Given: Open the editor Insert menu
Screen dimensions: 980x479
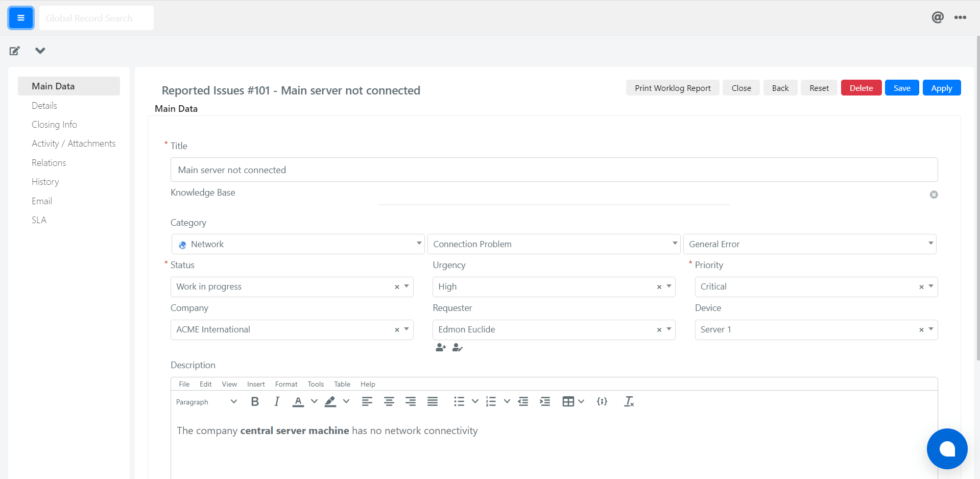Looking at the screenshot, I should coord(256,384).
